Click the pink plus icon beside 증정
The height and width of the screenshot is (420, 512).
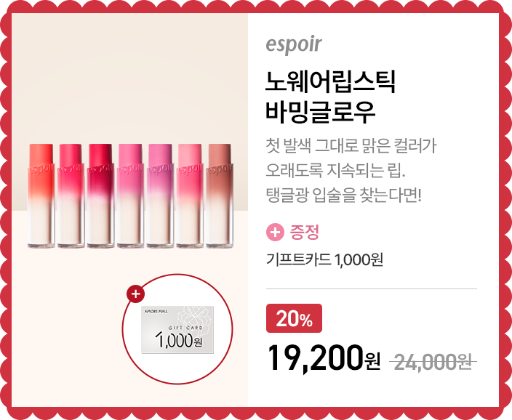tap(275, 233)
